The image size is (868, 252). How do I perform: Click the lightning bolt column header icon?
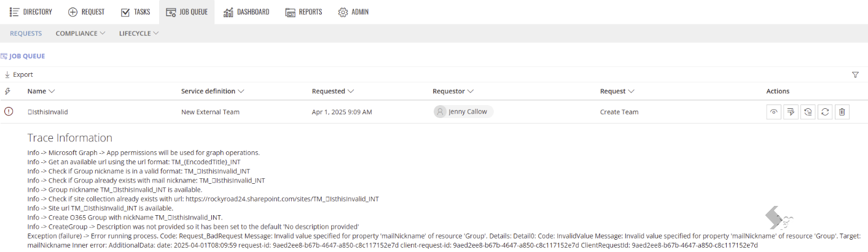pyautogui.click(x=7, y=91)
